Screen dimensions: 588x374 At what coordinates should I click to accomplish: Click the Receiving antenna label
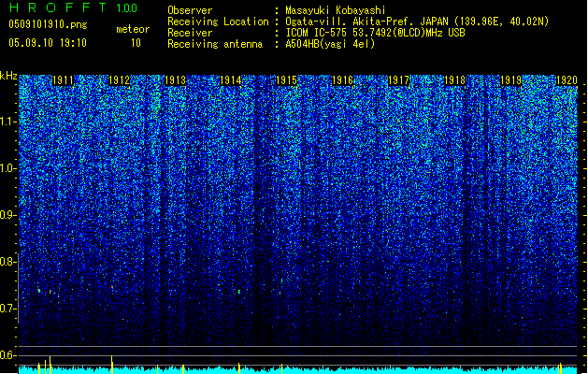tap(215, 44)
